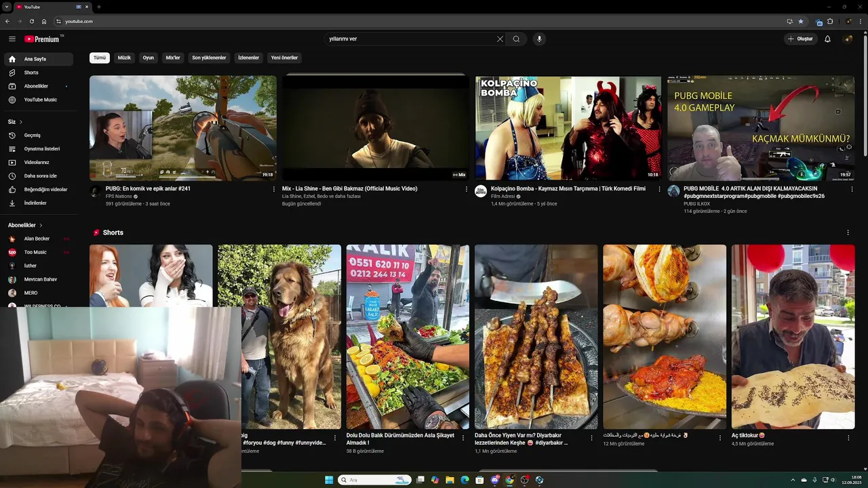Click the taskbar Ara search box
Image resolution: width=868 pixels, height=488 pixels.
375,480
